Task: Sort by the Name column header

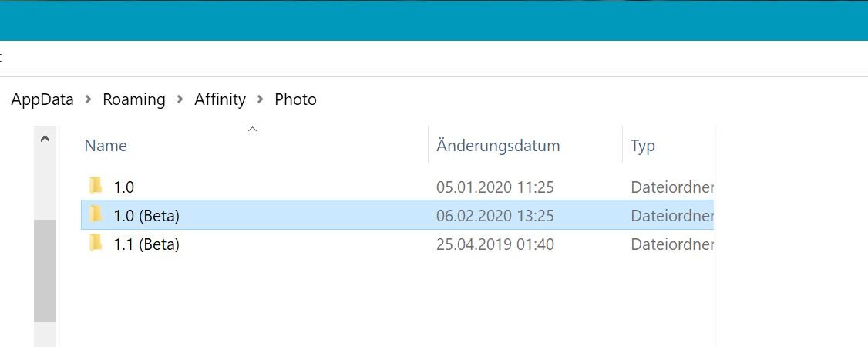Action: click(x=105, y=146)
